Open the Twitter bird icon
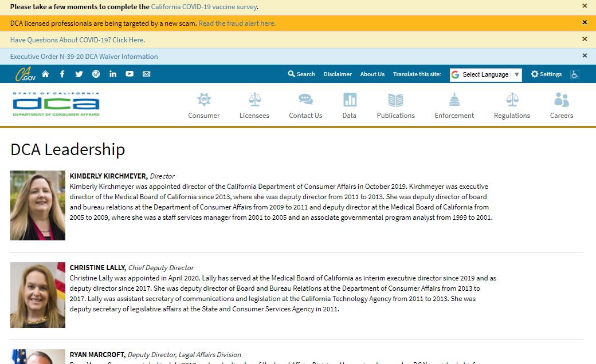596x364 pixels. coord(79,74)
